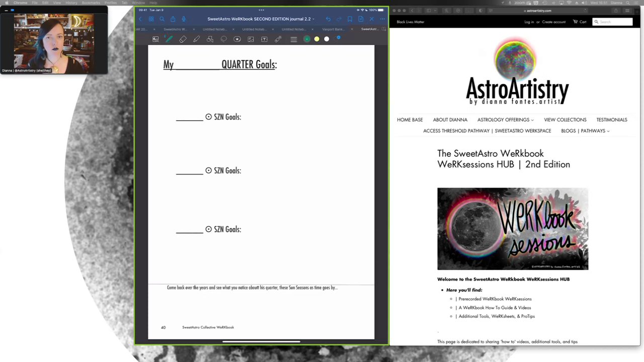Click the Black Lives Matter link

point(411,22)
